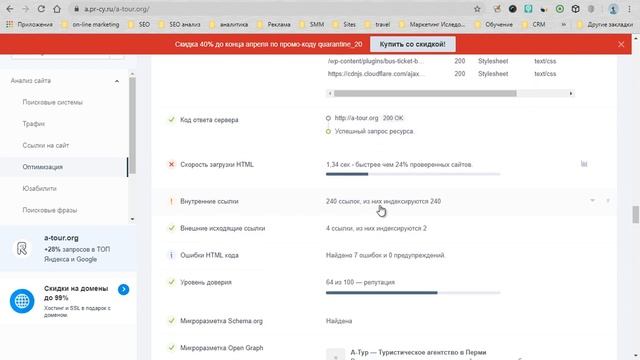This screenshot has height=360, width=640.
Task: Click the text '240 ссылок, из них индексируются 240'
Action: click(x=383, y=201)
